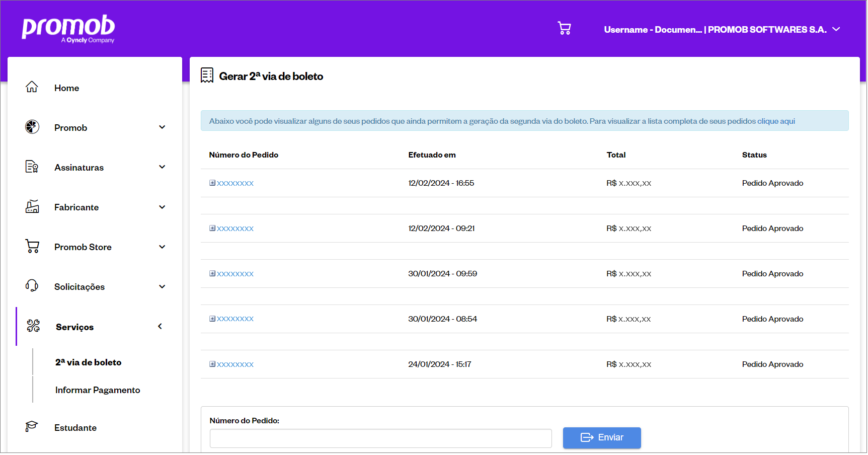Click the Enviar button
The height and width of the screenshot is (455, 868).
[602, 438]
